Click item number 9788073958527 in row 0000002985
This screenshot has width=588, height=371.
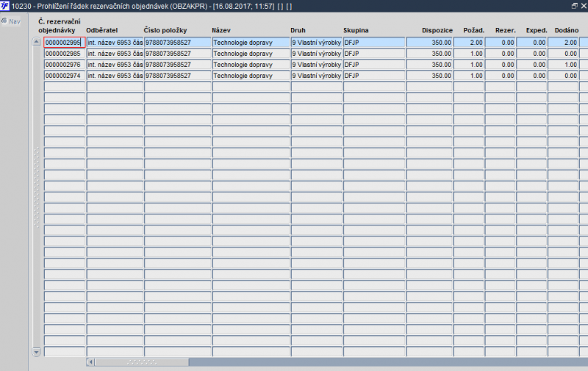click(x=178, y=54)
